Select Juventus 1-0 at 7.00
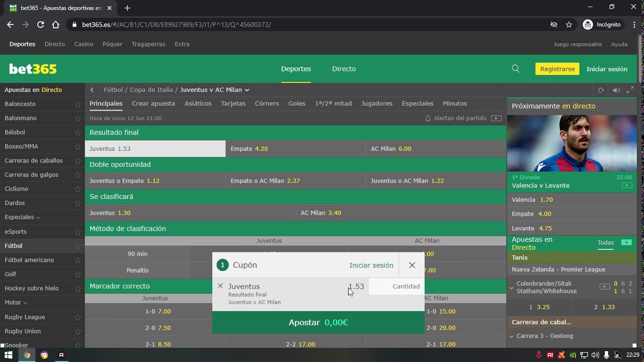The height and width of the screenshot is (362, 644). (155, 312)
